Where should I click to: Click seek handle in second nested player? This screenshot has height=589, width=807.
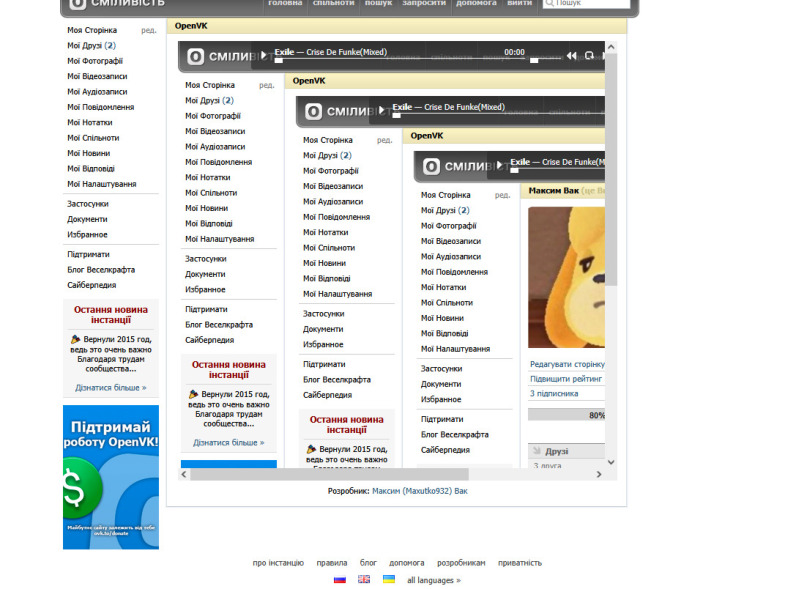(396, 116)
